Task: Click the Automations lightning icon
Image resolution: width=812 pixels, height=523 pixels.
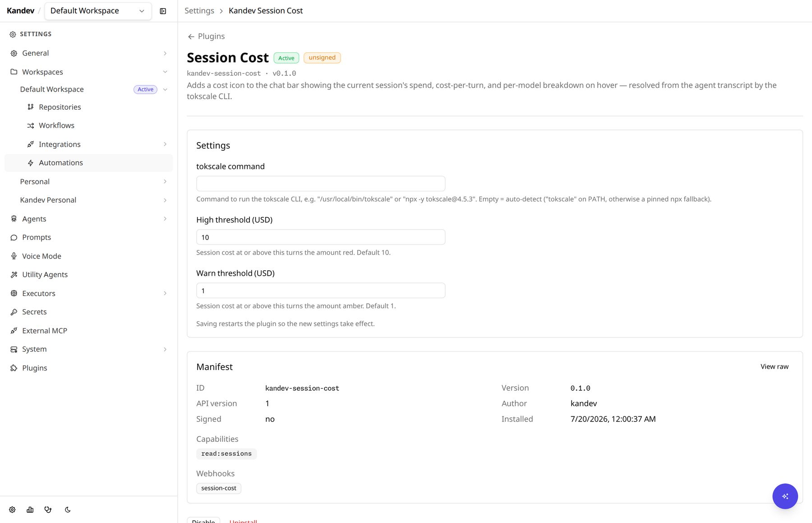Action: coord(31,163)
